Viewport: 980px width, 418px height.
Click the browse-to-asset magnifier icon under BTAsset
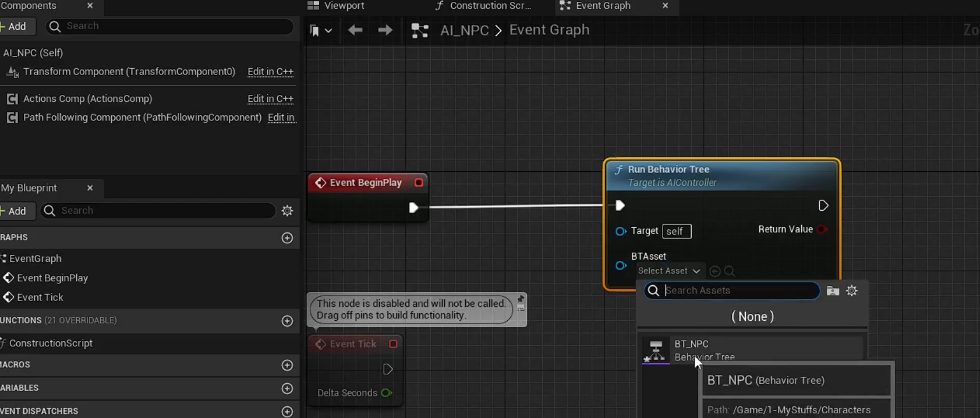point(730,271)
